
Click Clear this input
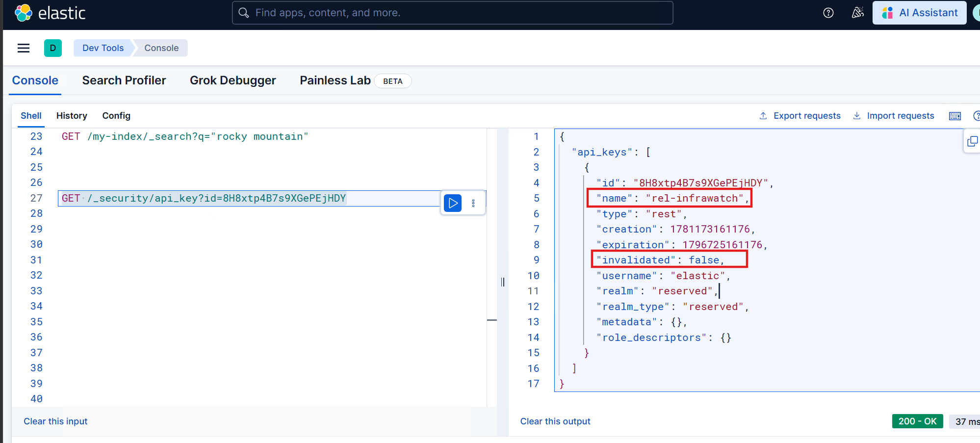[x=55, y=421]
